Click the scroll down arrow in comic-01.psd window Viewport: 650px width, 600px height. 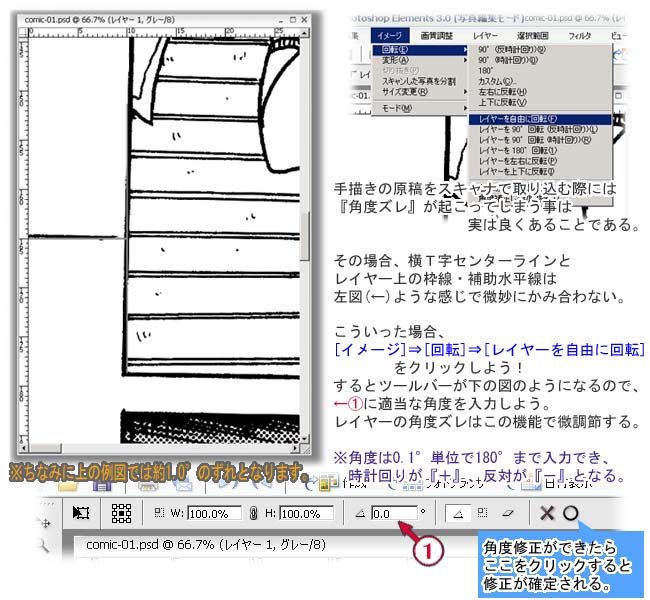click(305, 440)
